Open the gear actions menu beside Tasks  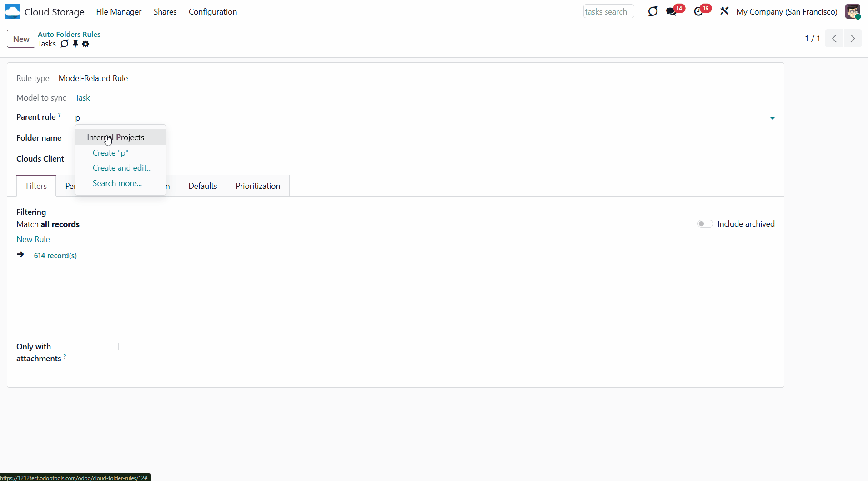[x=85, y=44]
